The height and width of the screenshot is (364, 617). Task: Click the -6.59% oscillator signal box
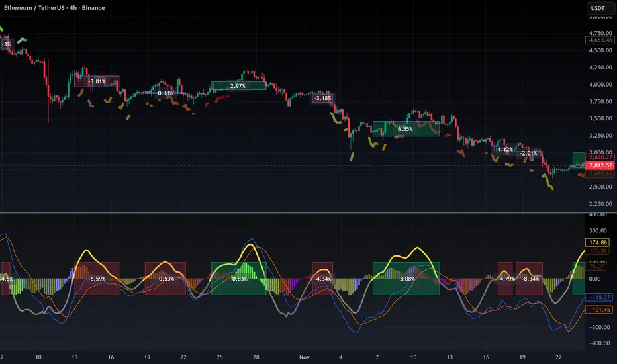click(x=97, y=279)
